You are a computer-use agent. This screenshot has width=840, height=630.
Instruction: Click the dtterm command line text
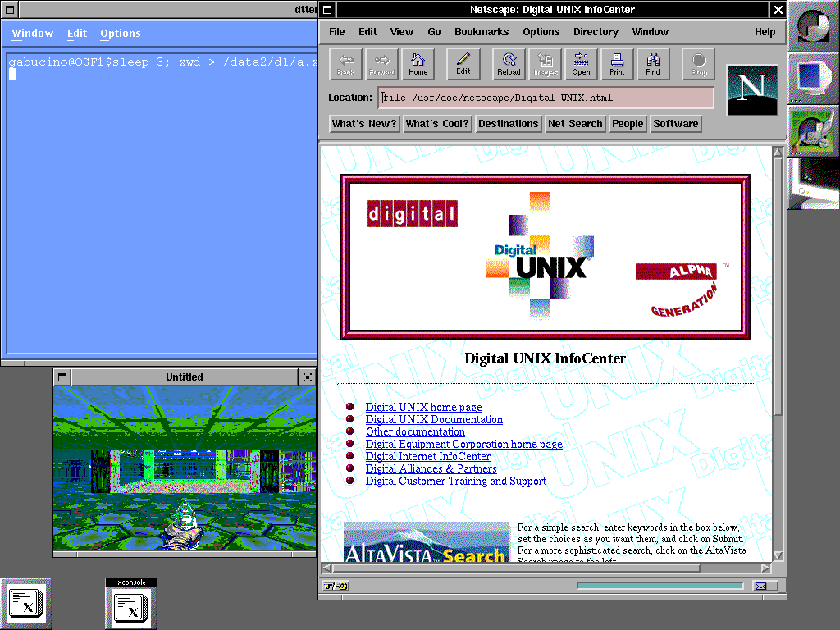pos(163,62)
